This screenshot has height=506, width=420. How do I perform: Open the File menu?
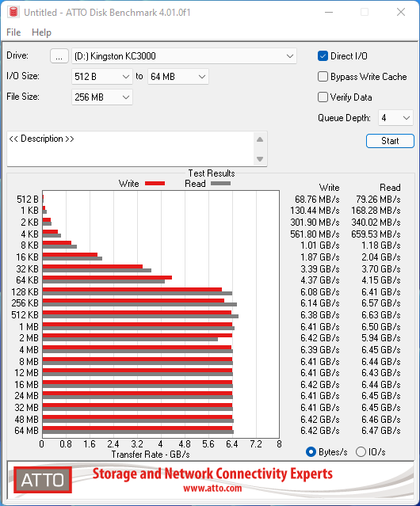pos(13,32)
